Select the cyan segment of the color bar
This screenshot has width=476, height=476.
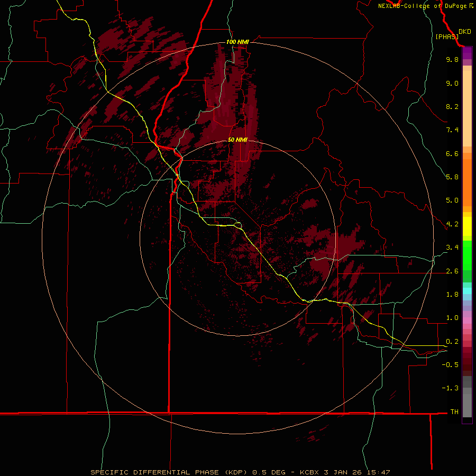point(467,291)
